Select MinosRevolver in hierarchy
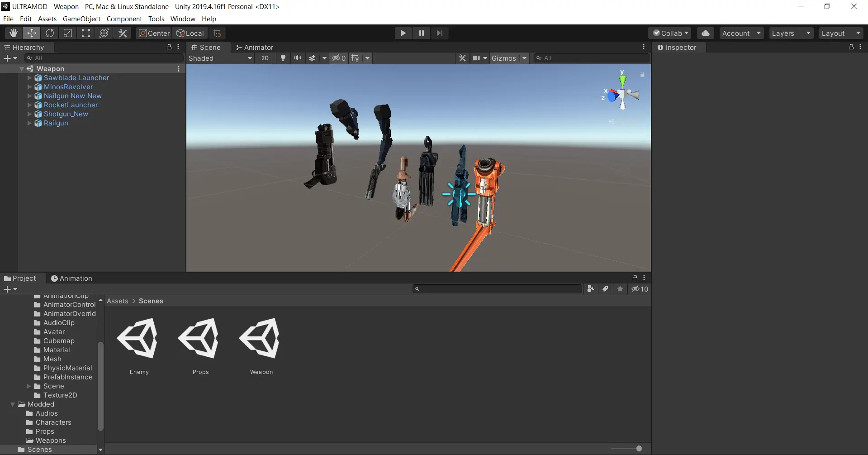The width and height of the screenshot is (868, 455). [68, 87]
